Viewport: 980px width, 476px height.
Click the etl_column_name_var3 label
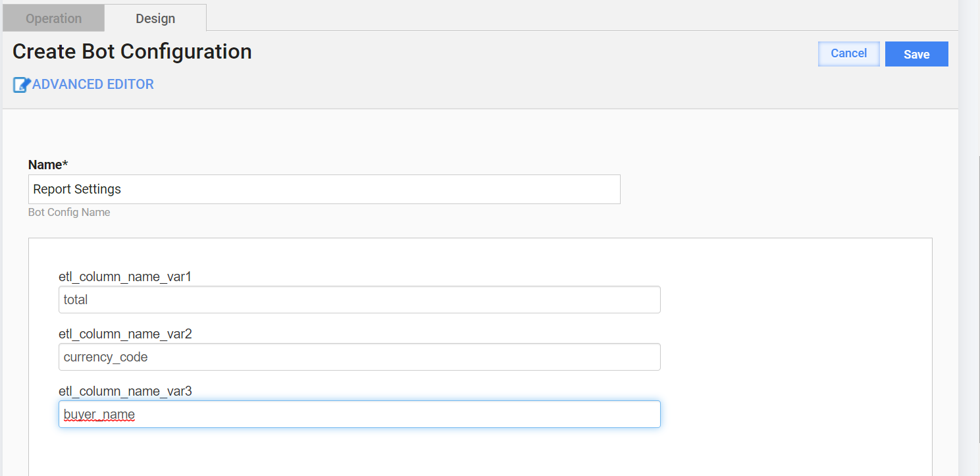click(x=125, y=392)
